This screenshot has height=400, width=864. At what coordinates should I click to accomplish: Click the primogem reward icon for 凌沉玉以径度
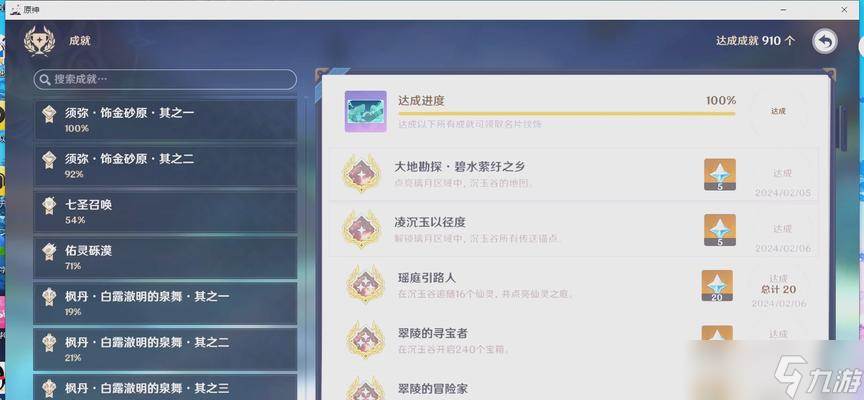click(720, 230)
